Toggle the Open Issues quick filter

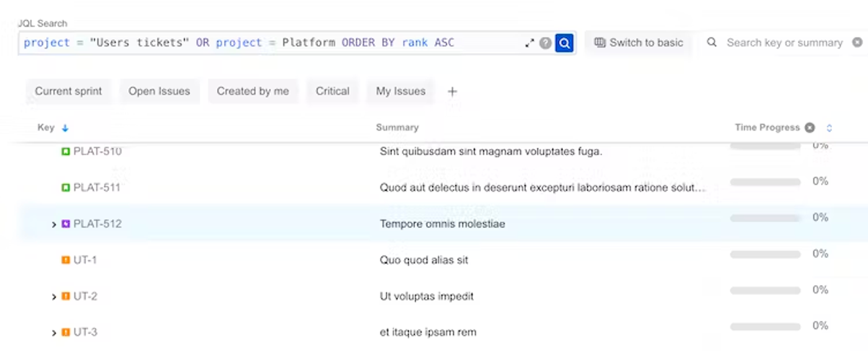159,91
